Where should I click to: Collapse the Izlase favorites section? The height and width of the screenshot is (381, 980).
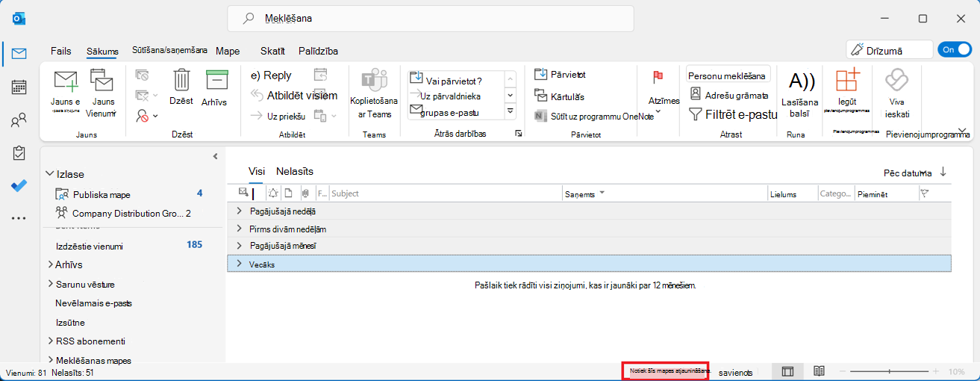coord(50,174)
